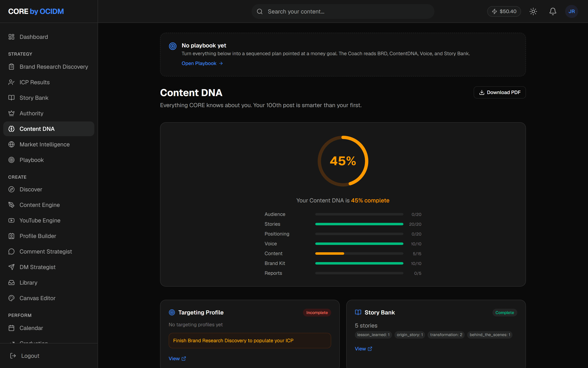
Task: Click the transformation: 2 tag
Action: pyautogui.click(x=446, y=335)
